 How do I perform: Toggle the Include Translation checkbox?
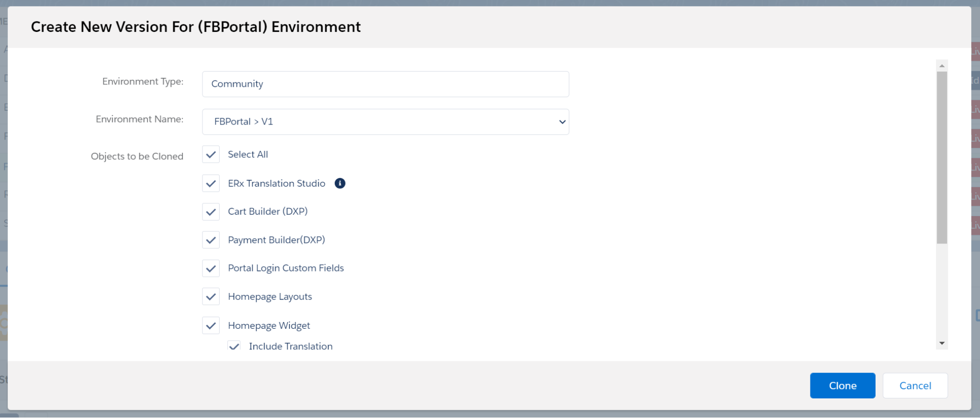point(234,346)
